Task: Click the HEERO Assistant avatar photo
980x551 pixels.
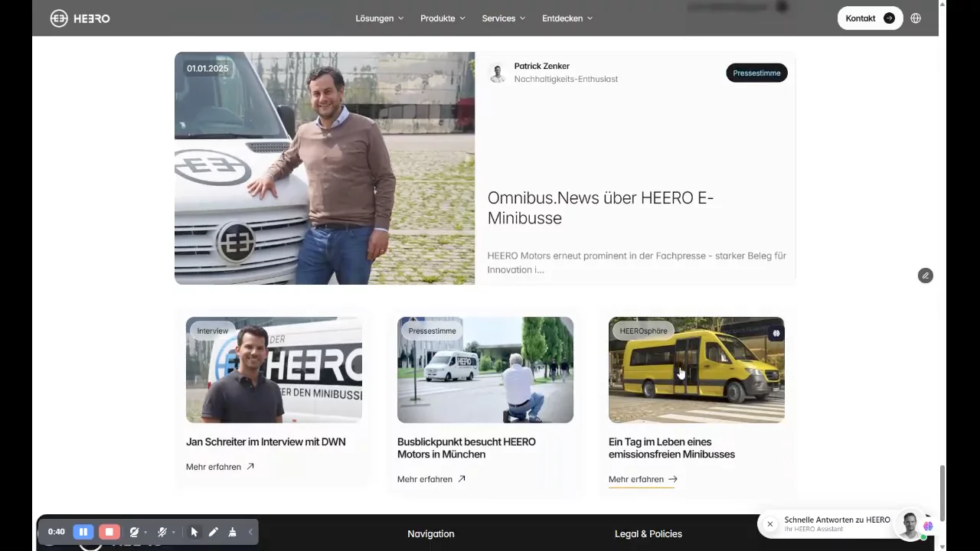Action: point(909,525)
